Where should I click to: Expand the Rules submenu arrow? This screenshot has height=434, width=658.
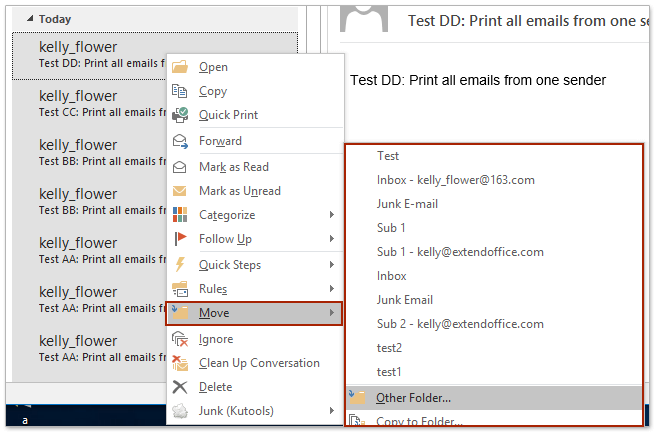click(x=331, y=289)
